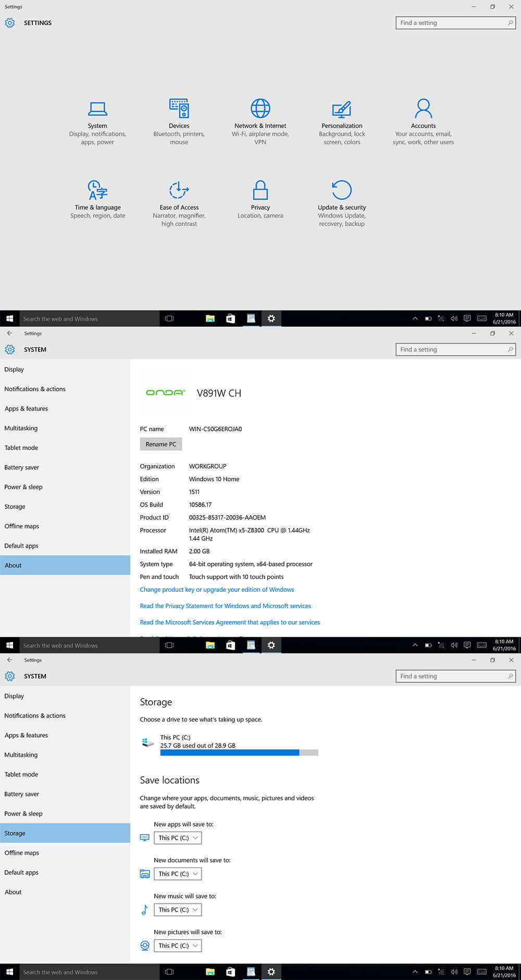521x980 pixels.
Task: Open volume control on taskbar under Settings home
Action: tap(454, 318)
